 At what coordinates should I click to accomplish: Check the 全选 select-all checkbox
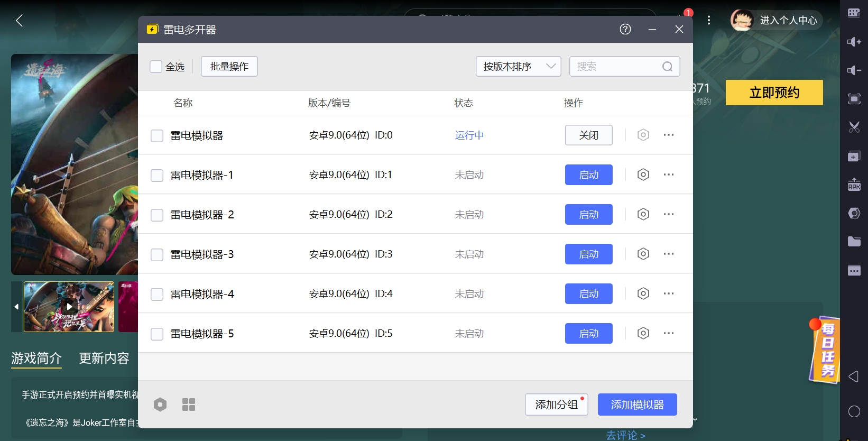point(156,67)
